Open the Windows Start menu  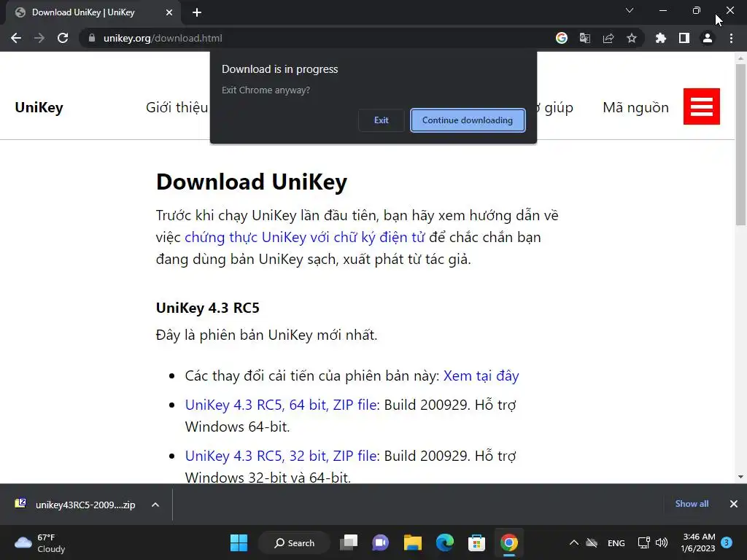pyautogui.click(x=239, y=542)
